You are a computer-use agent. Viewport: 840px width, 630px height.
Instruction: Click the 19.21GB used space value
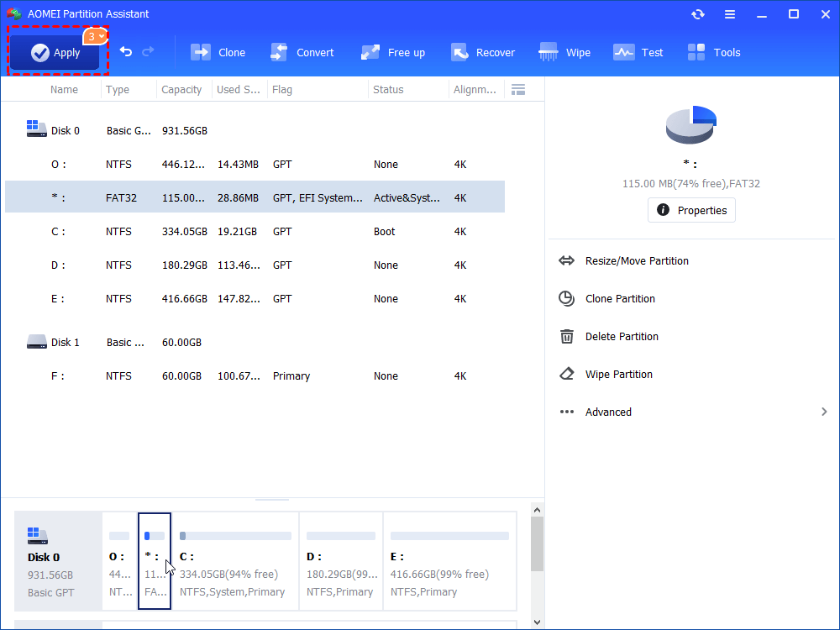click(238, 232)
